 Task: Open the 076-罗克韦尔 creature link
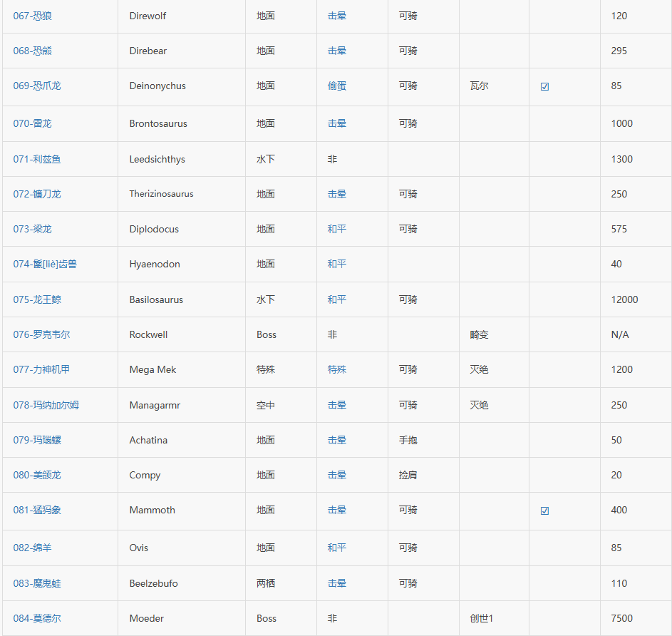tap(41, 334)
